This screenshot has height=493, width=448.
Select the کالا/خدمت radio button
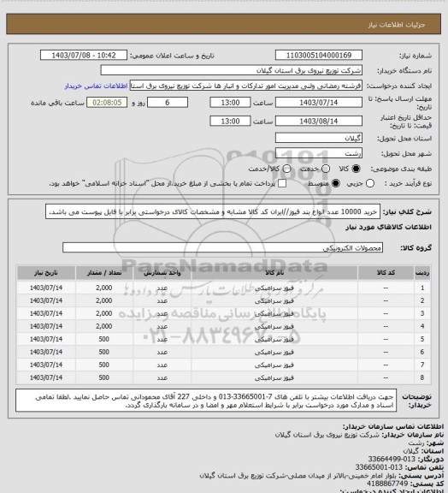click(286, 169)
